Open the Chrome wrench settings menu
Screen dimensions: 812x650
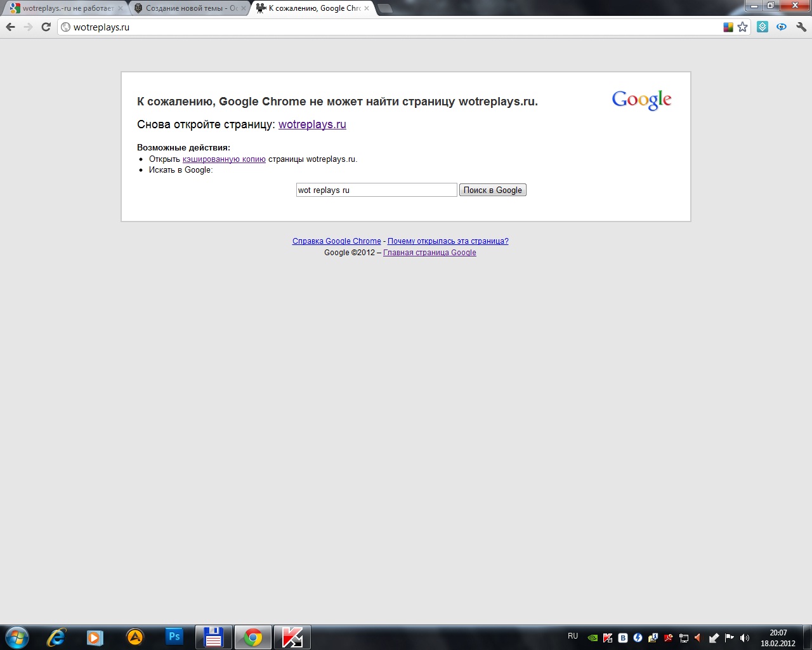point(801,27)
